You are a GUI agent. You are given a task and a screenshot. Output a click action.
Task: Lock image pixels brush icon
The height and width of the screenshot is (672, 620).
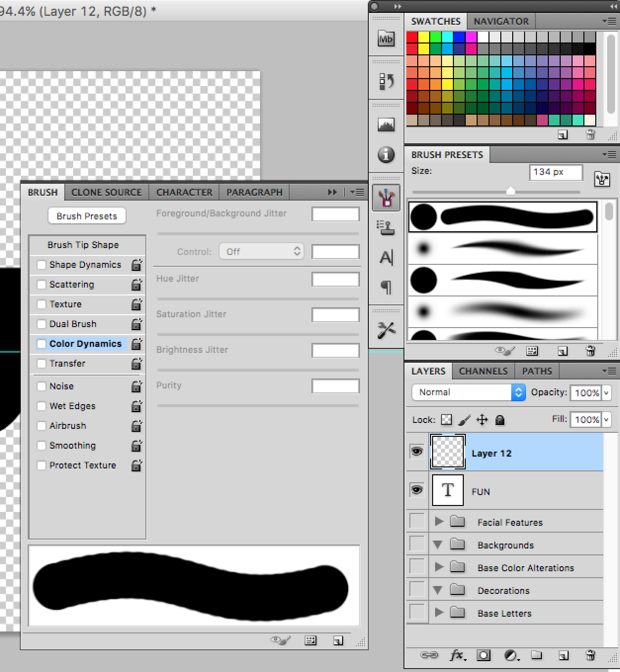464,420
